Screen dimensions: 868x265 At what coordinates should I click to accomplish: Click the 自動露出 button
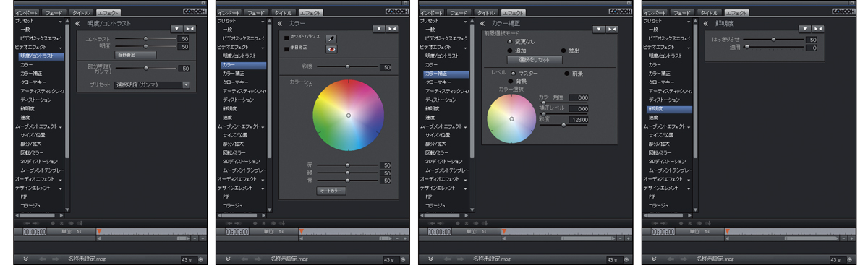[x=135, y=55]
